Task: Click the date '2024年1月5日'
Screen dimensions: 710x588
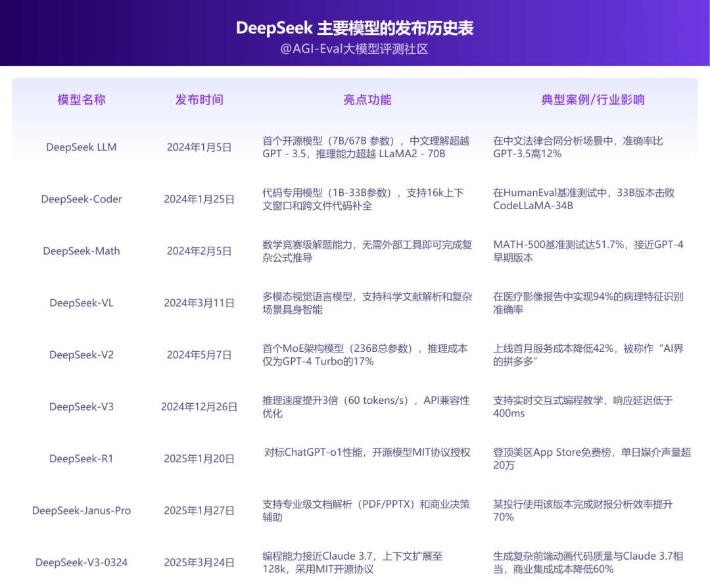Action: [199, 147]
